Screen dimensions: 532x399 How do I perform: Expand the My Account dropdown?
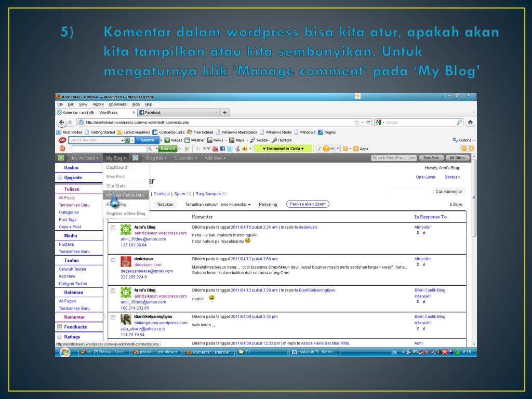(x=85, y=158)
